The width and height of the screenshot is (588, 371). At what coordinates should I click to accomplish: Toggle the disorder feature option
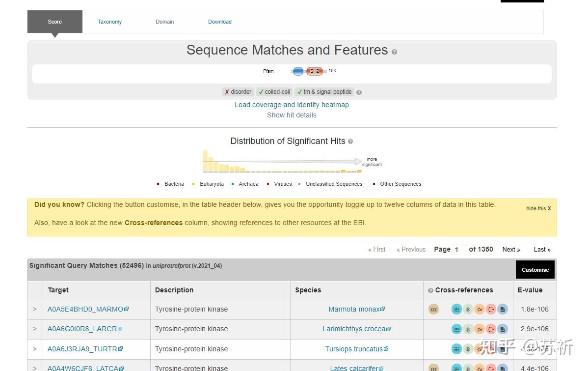[x=238, y=91]
